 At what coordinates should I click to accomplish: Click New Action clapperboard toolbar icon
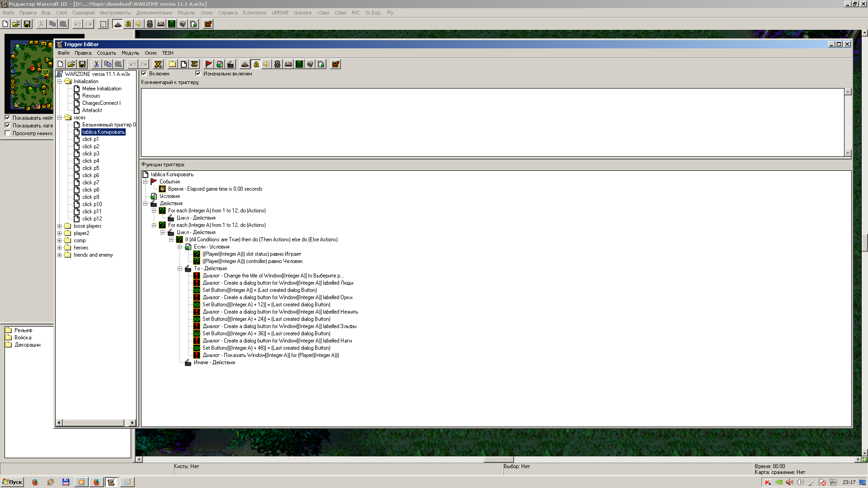230,64
